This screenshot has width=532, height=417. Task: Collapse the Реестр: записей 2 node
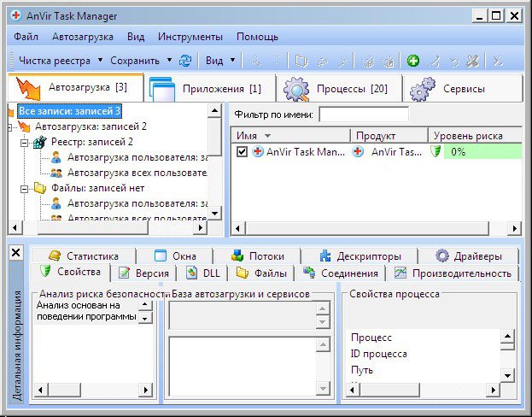tap(24, 143)
